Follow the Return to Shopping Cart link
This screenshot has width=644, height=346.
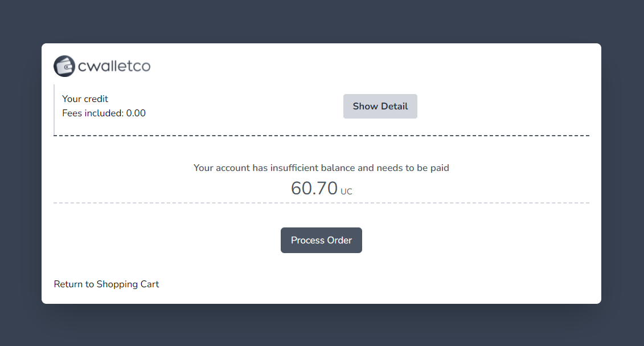106,284
